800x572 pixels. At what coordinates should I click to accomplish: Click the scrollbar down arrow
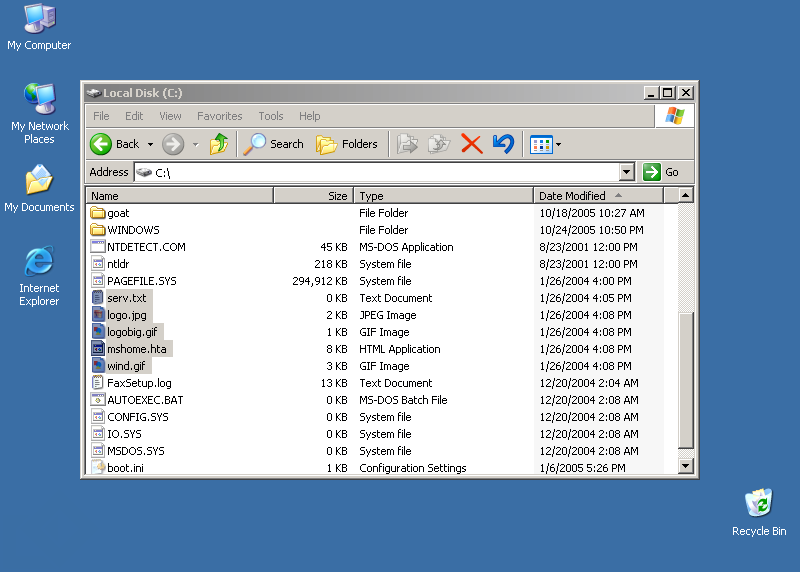pyautogui.click(x=686, y=465)
